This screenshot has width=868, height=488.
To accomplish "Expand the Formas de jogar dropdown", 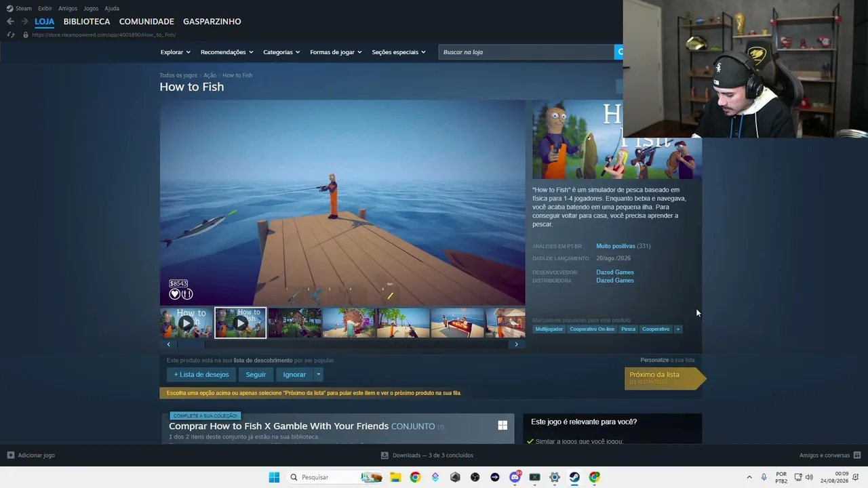I will click(336, 52).
